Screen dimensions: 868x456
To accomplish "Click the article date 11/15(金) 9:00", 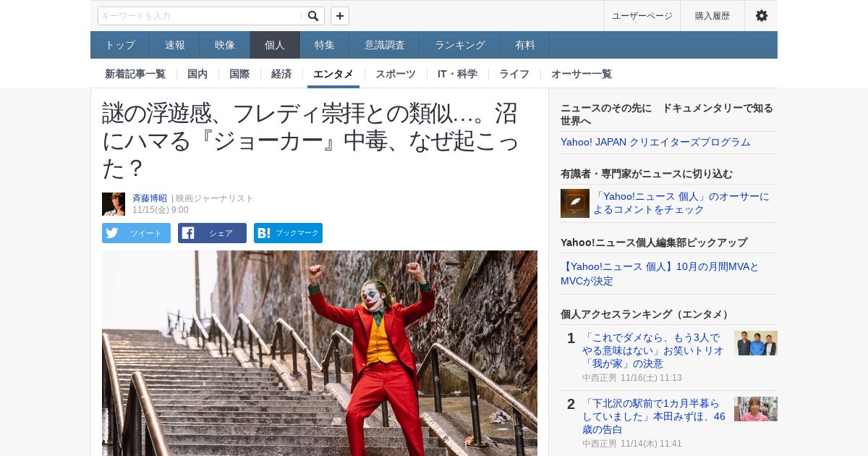I will [x=161, y=210].
